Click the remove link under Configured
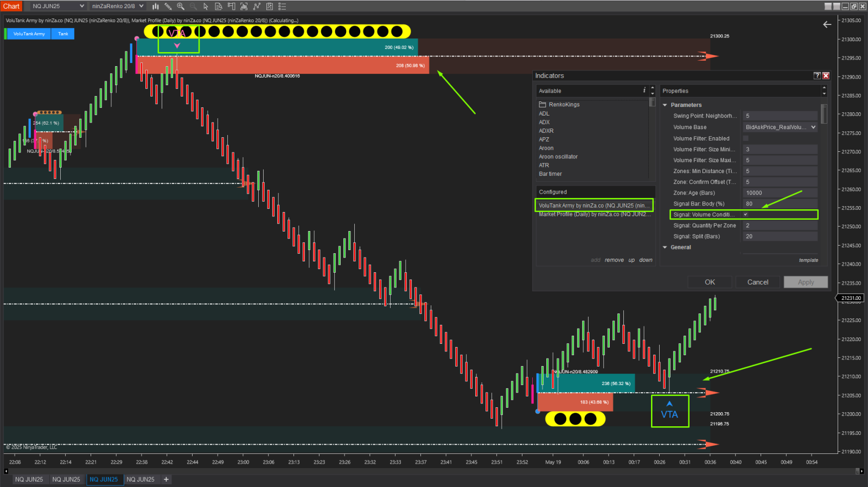Screen dimensions: 868x487 (x=614, y=260)
